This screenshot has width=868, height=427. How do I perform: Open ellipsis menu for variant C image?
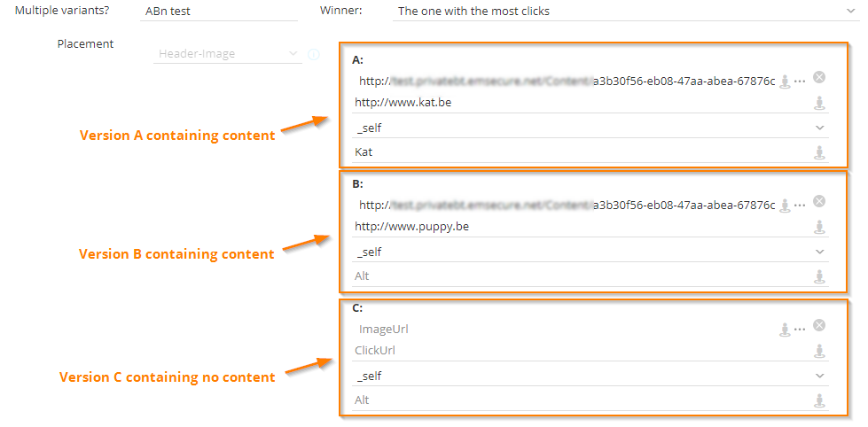(800, 329)
